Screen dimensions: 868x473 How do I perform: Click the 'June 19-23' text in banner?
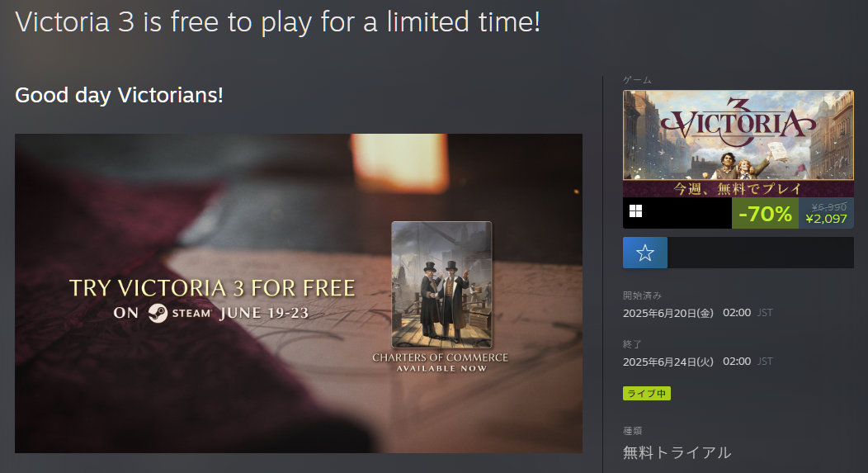(264, 314)
